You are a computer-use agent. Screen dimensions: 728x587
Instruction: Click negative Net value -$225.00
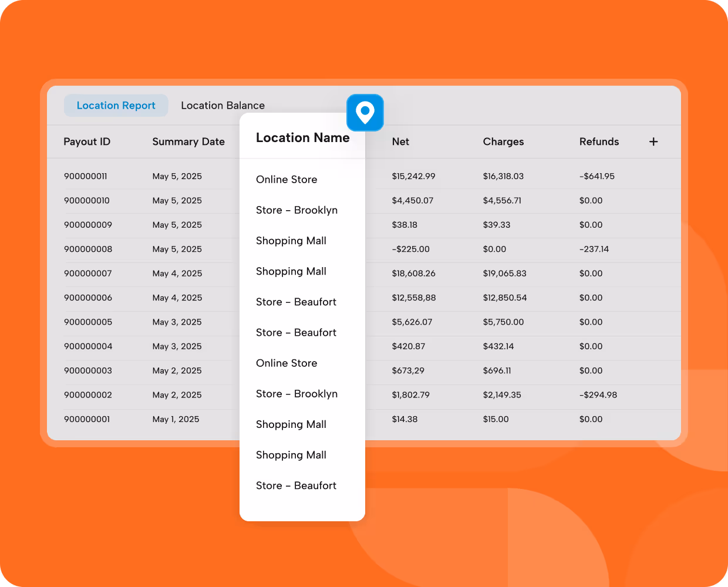(x=410, y=249)
